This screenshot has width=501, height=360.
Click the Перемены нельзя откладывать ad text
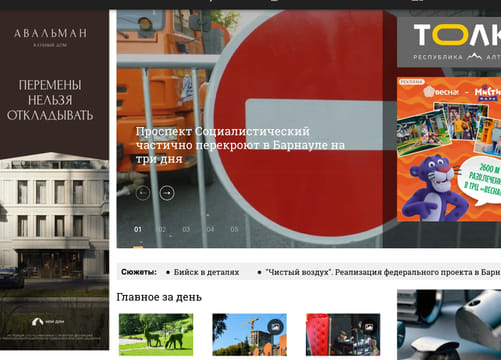(x=50, y=100)
